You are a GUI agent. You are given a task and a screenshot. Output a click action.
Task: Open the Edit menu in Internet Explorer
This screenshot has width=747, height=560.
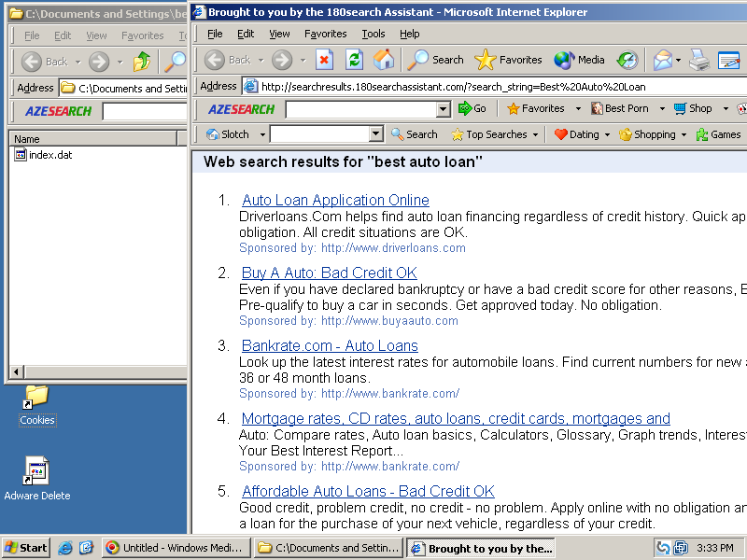click(x=246, y=34)
